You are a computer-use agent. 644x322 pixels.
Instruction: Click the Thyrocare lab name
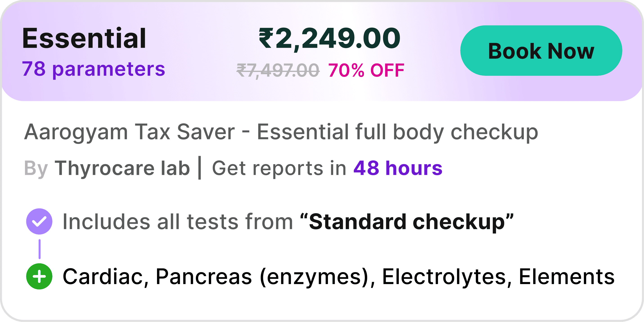tap(122, 168)
